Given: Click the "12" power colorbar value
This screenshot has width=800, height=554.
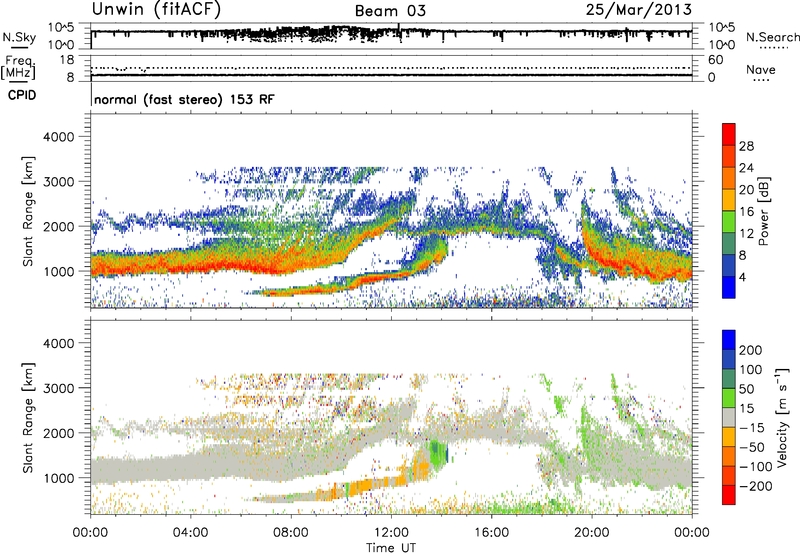Looking at the screenshot, I should pyautogui.click(x=746, y=234).
